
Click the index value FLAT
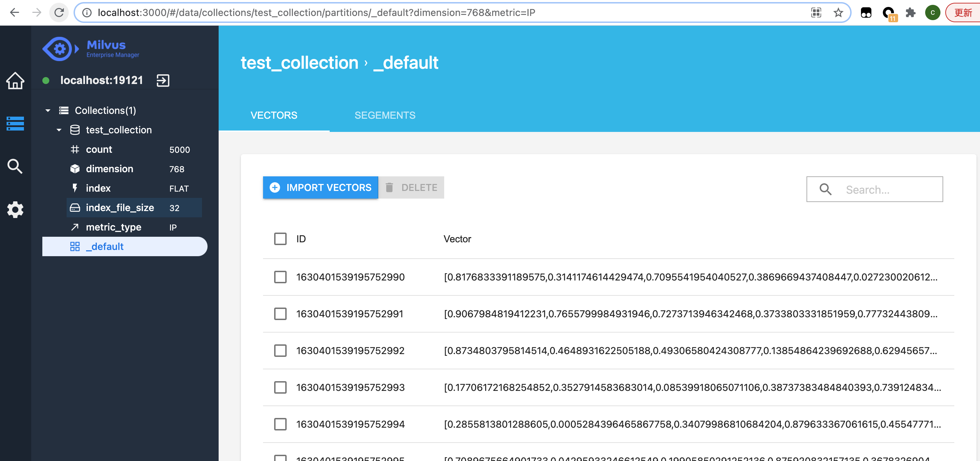(x=179, y=188)
